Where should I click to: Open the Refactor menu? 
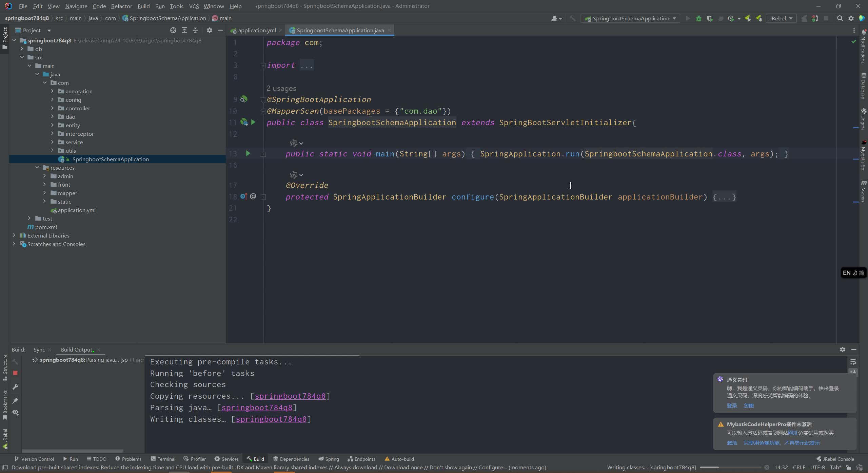tap(121, 6)
